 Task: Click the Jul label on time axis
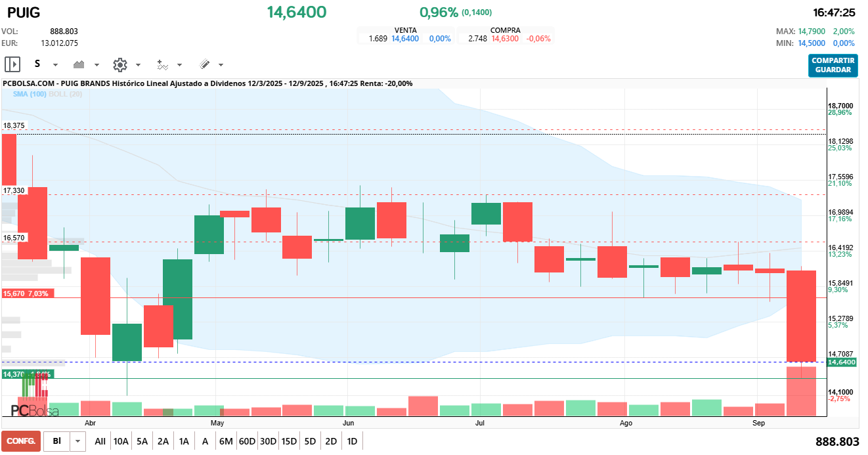coord(479,423)
